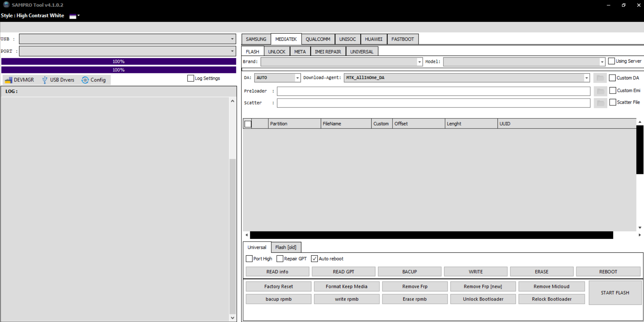
Task: Expand the USB dropdown
Action: (x=232, y=39)
